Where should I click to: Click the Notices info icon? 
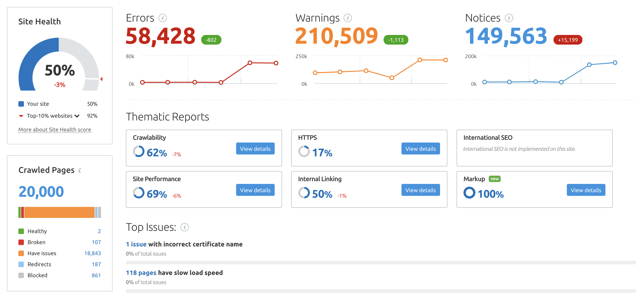coord(509,18)
